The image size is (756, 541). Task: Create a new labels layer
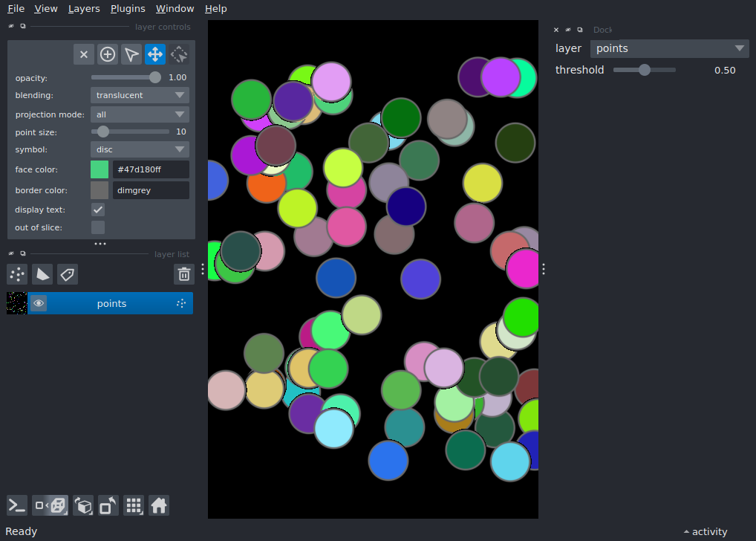[x=68, y=274]
